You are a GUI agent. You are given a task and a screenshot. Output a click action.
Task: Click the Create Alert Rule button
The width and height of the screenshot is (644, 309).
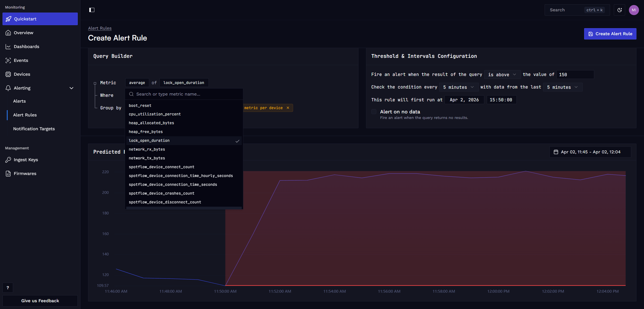(x=610, y=34)
